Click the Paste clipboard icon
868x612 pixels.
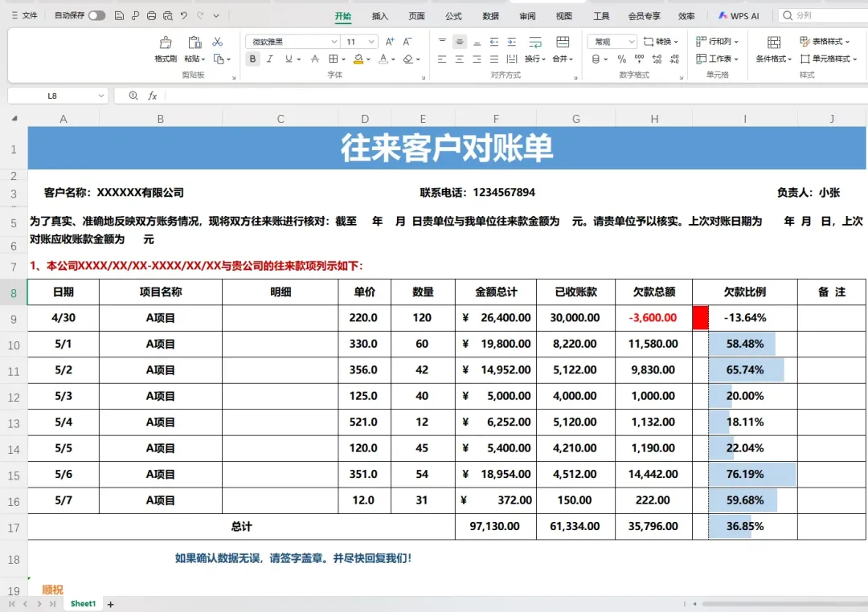(194, 42)
